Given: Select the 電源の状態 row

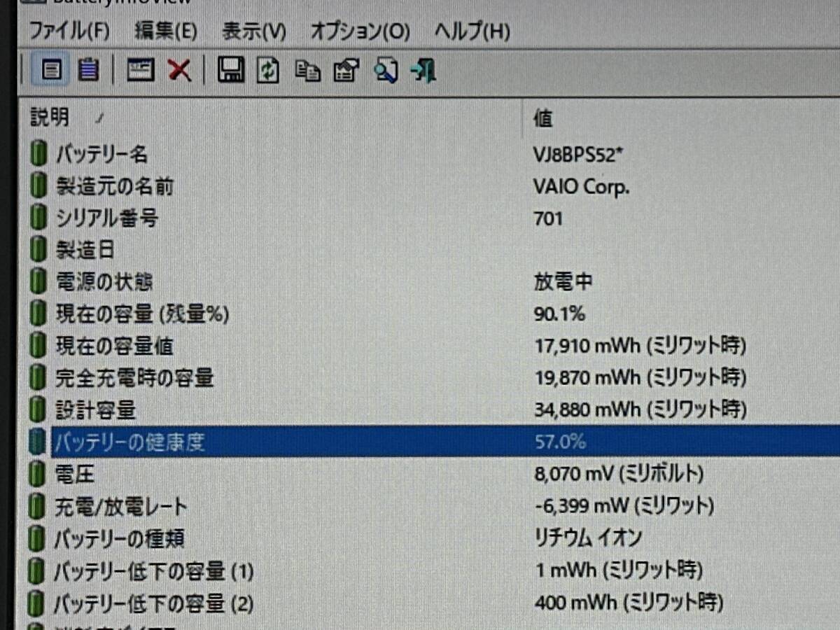Looking at the screenshot, I should [x=434, y=281].
